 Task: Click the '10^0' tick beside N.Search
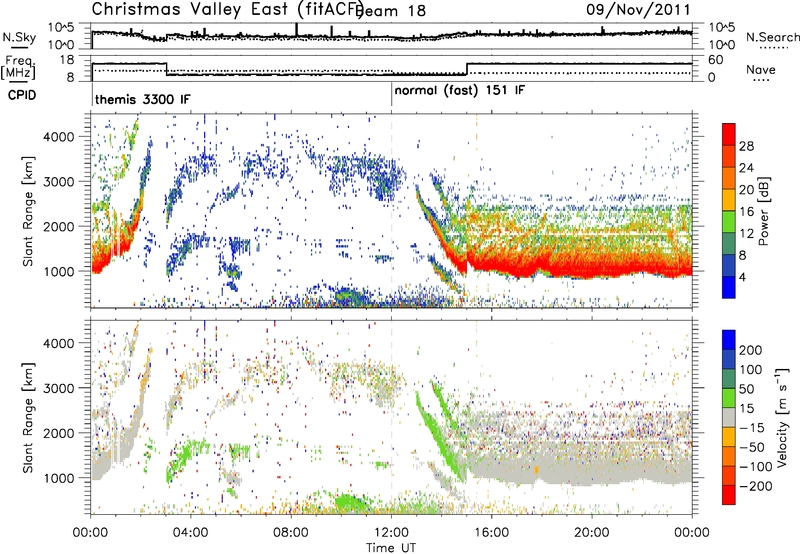[x=722, y=45]
